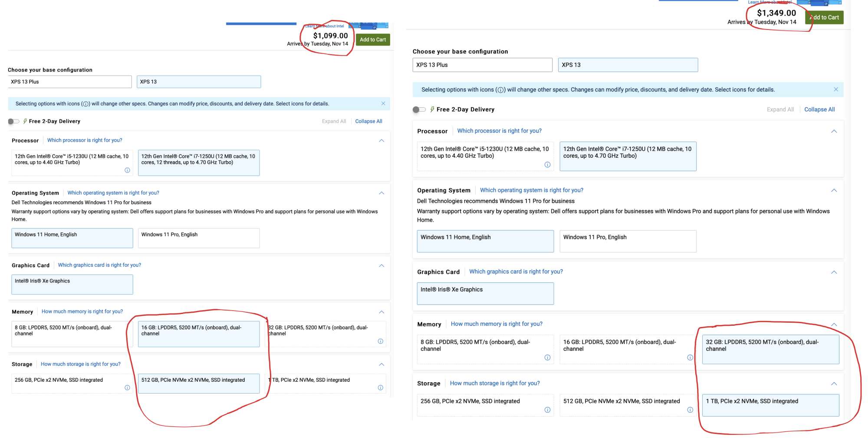Select 256 GB storage in $1,099 configurator
Screen dimensions: 868x440
[x=72, y=384]
